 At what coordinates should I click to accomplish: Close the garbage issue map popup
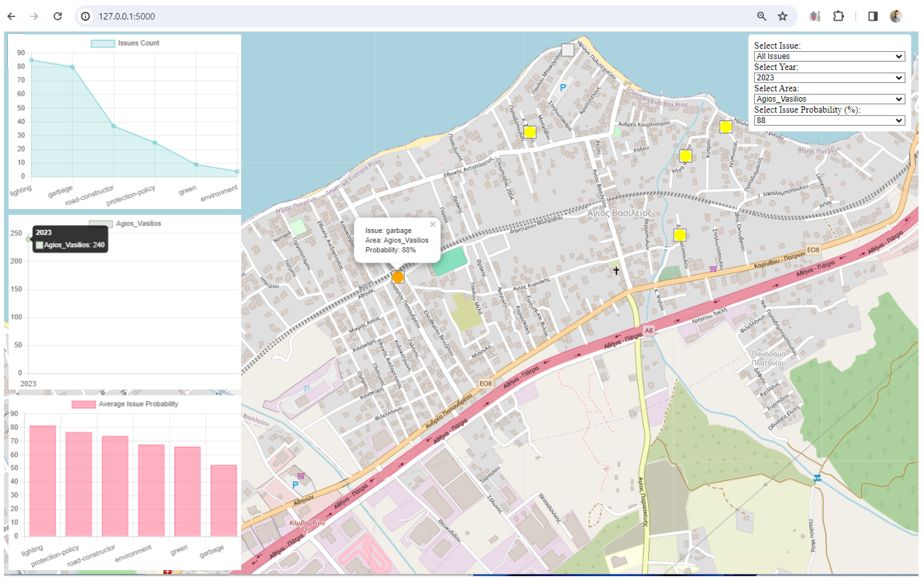pos(432,225)
